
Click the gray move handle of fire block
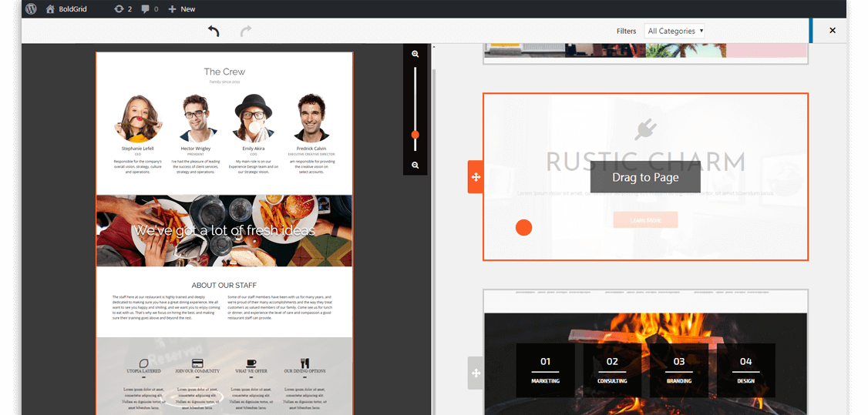tap(476, 373)
